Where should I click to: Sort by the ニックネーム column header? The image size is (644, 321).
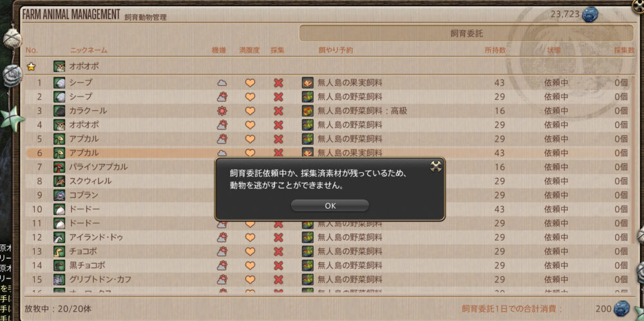tap(89, 50)
